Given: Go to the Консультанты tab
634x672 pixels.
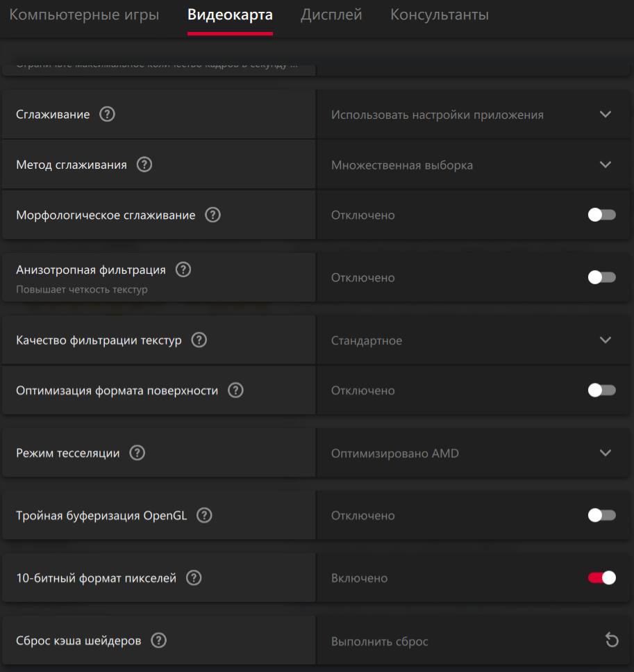Looking at the screenshot, I should coord(440,15).
